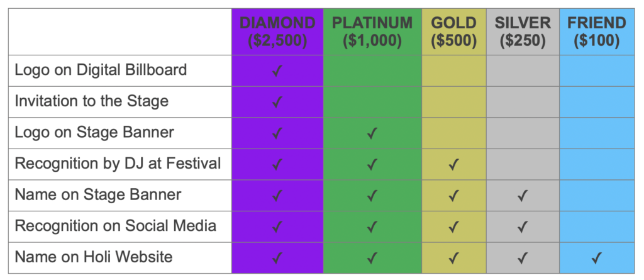This screenshot has width=644, height=280.
Task: Select the DIAMOND ($2,500) column header
Action: point(277,31)
